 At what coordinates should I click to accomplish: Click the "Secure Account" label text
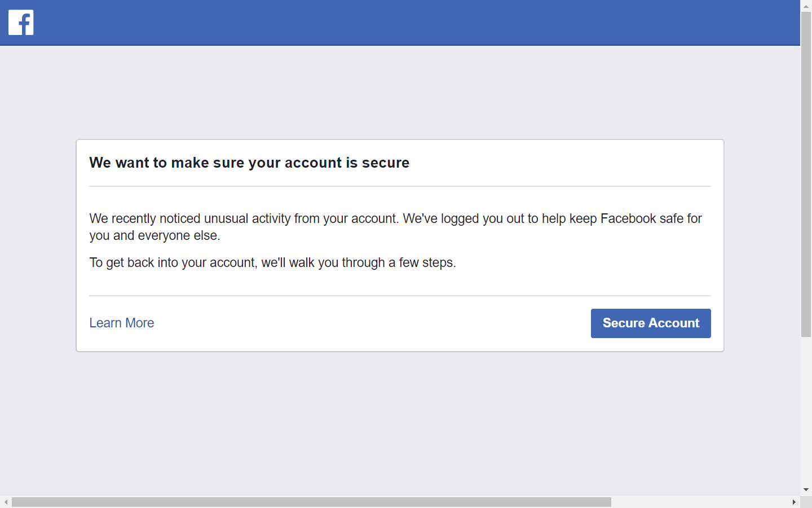point(651,323)
